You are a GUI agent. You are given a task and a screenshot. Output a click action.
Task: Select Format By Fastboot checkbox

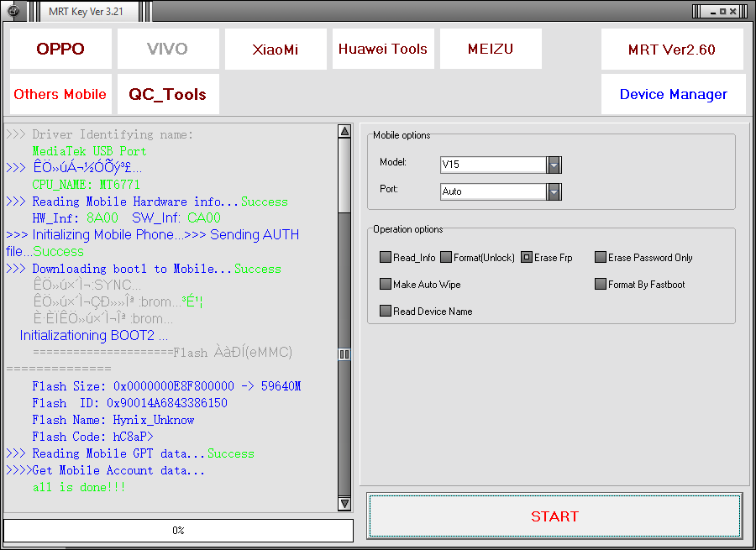coord(601,285)
